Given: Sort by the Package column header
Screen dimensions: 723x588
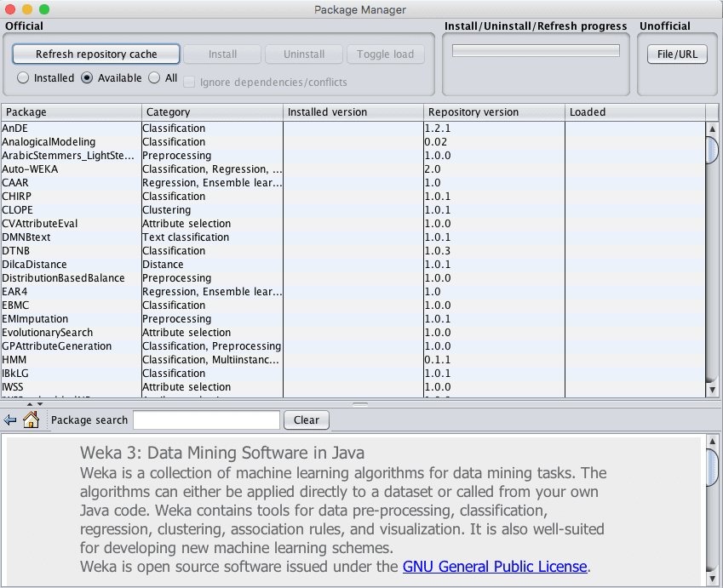Looking at the screenshot, I should click(72, 112).
